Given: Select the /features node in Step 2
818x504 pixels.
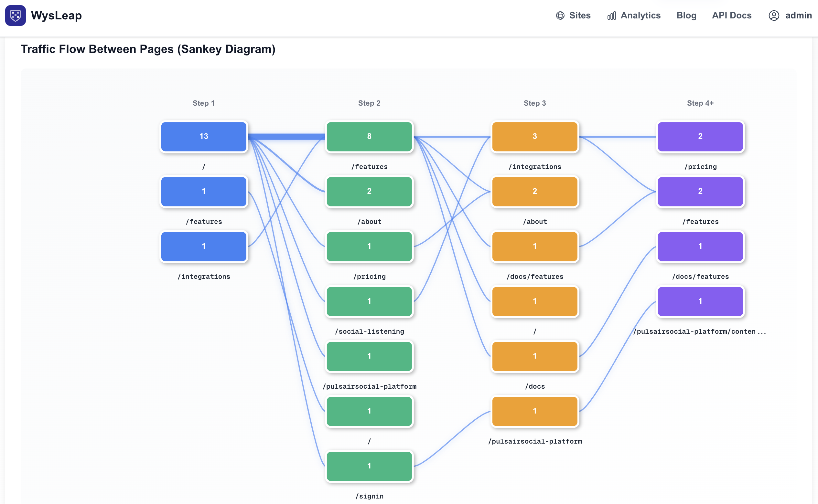Looking at the screenshot, I should pos(369,136).
